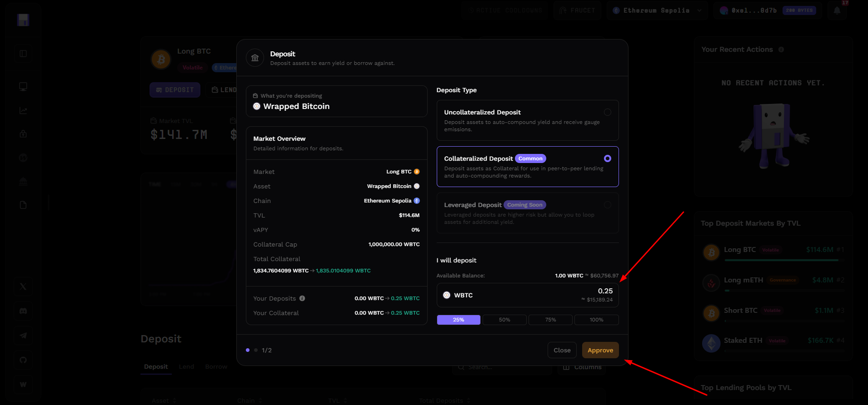
Task: Click the Approve button
Action: 600,350
